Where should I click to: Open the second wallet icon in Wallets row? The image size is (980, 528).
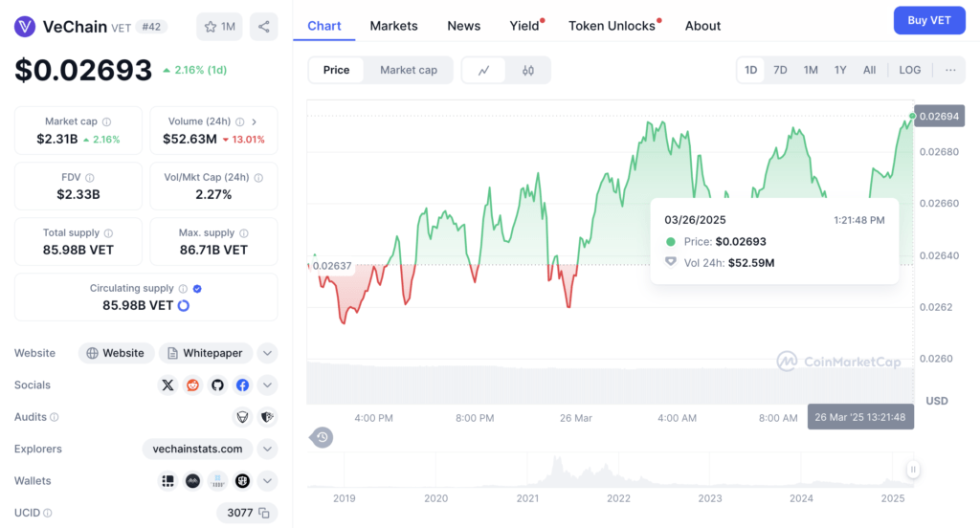pos(192,480)
